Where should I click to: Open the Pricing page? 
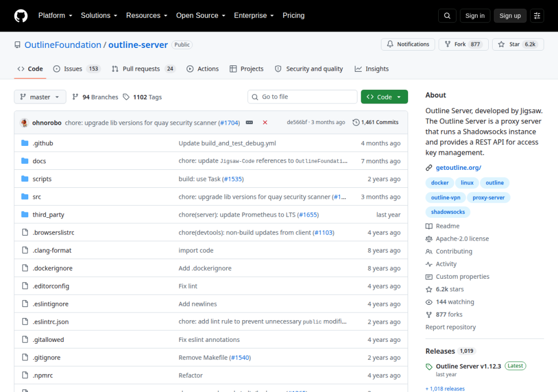pyautogui.click(x=294, y=16)
